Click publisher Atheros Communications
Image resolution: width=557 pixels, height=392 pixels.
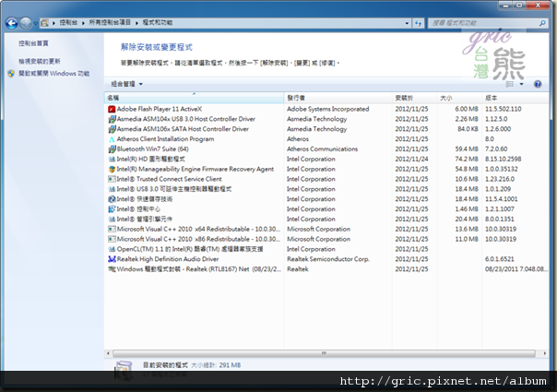coord(322,148)
